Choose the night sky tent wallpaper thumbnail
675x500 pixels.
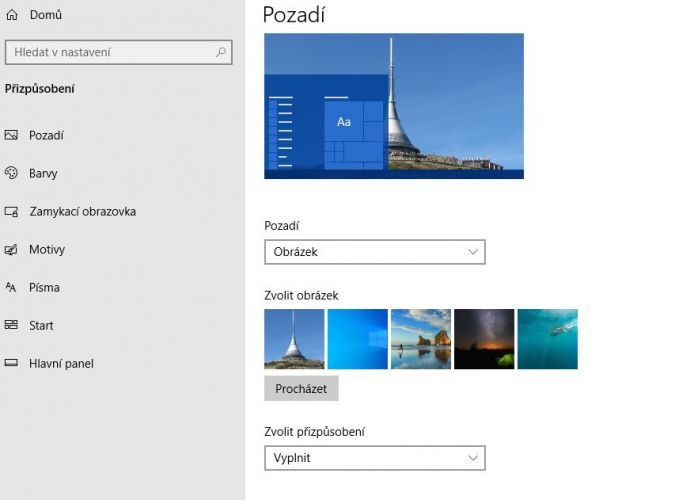click(484, 339)
